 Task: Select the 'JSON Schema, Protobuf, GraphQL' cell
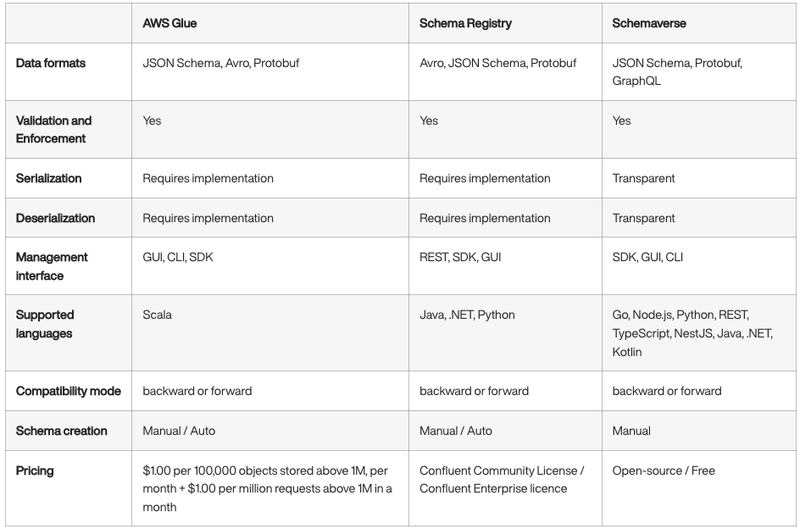[x=677, y=72]
